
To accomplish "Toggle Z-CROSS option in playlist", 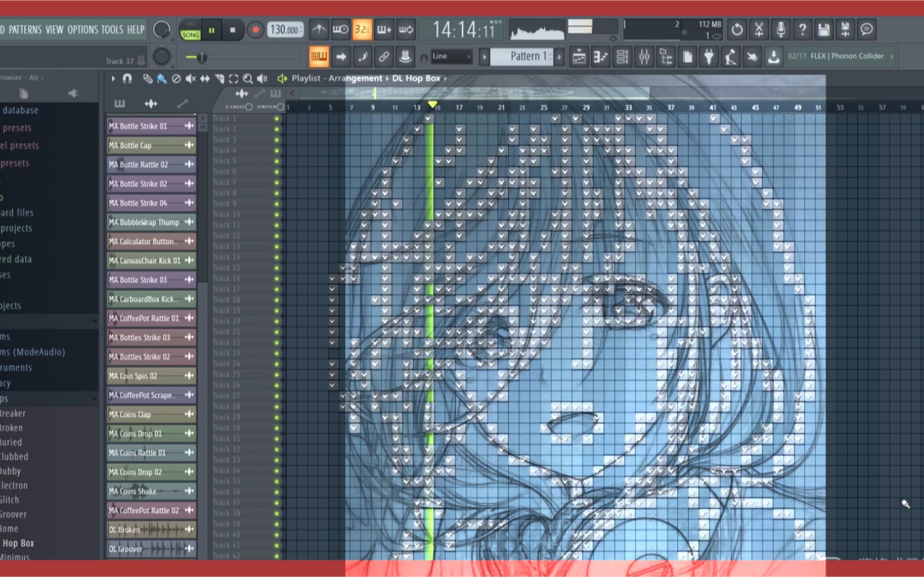I will click(x=249, y=107).
